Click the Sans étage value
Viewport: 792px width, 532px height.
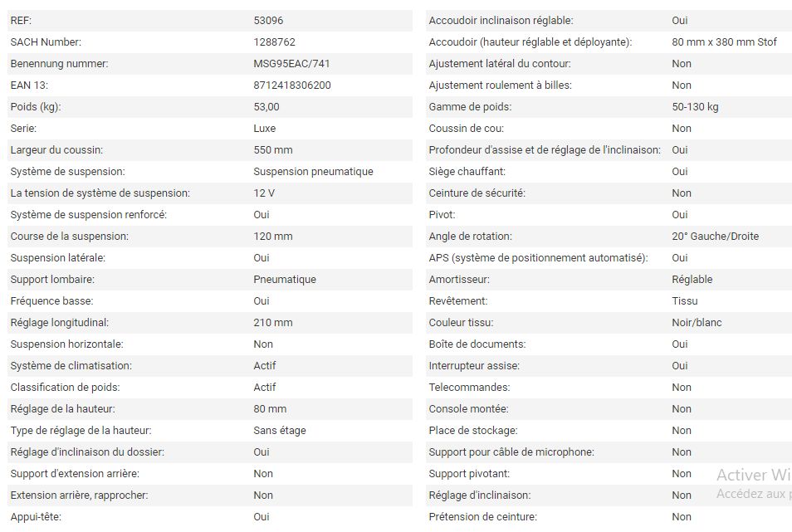tap(280, 430)
